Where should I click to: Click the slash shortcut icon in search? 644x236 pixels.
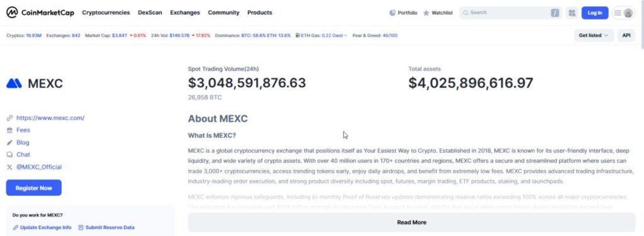tap(555, 13)
